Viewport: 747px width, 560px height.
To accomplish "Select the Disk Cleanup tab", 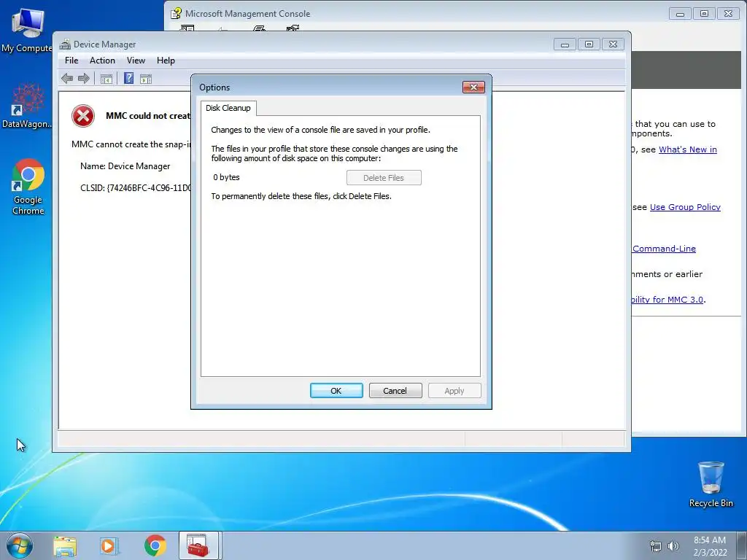I will pyautogui.click(x=228, y=108).
